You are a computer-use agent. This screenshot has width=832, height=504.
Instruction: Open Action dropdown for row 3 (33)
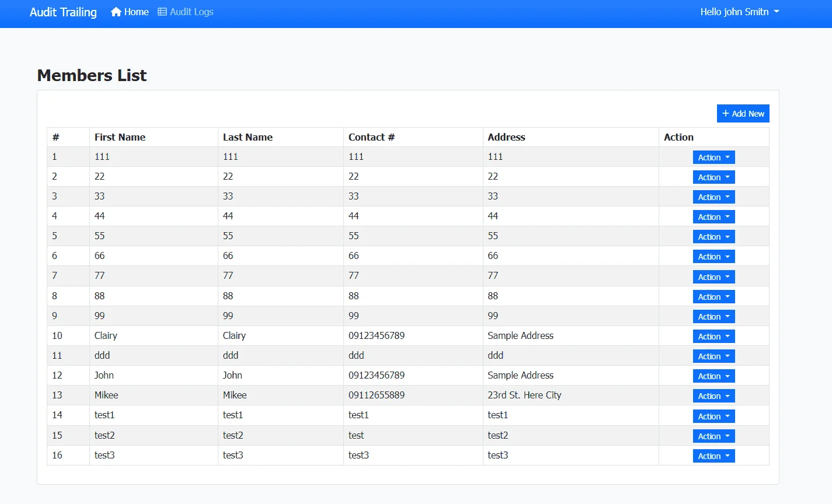click(x=713, y=197)
